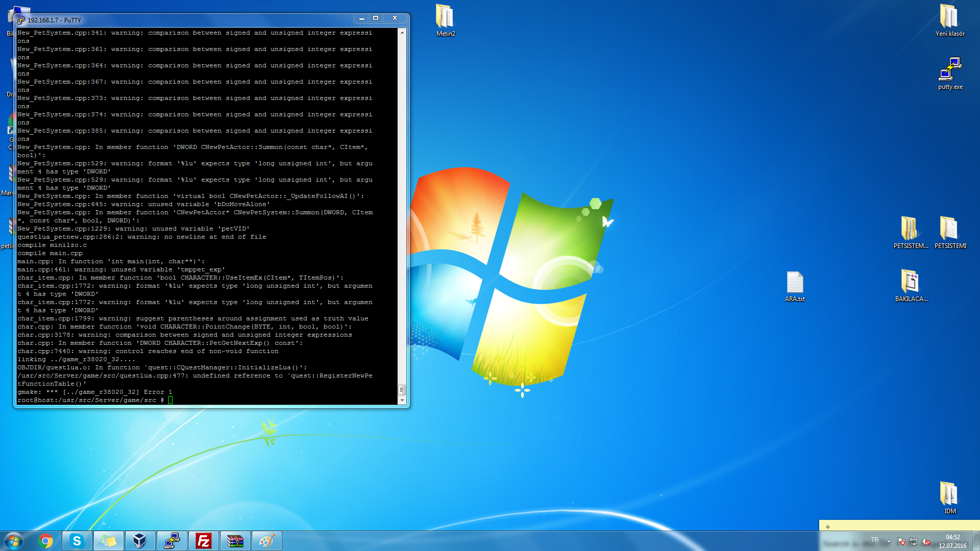Open the network tray icon
980x551 pixels.
[x=914, y=542]
